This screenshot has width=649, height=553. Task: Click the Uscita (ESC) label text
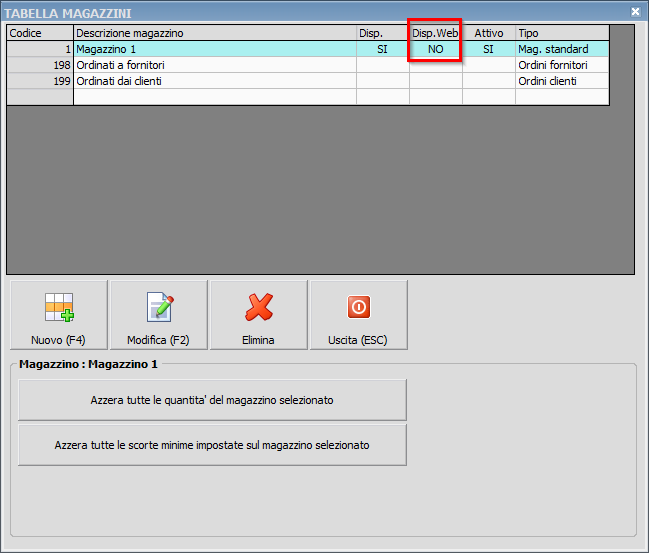[358, 340]
